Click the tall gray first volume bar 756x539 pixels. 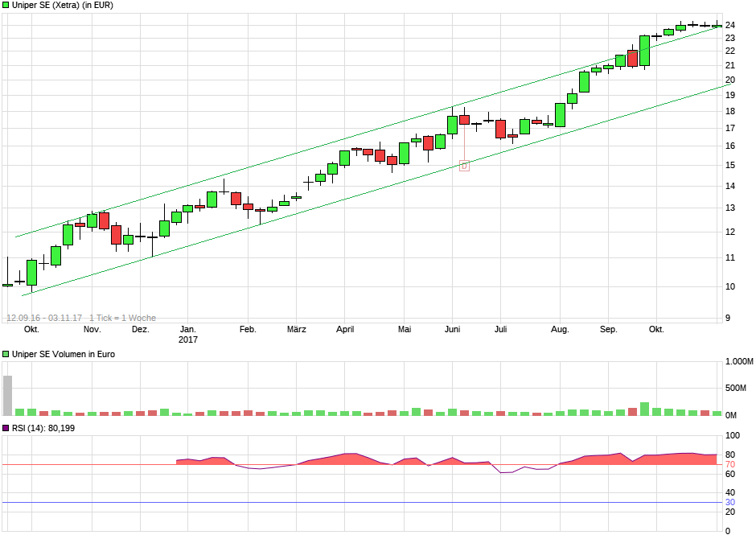tap(8, 395)
